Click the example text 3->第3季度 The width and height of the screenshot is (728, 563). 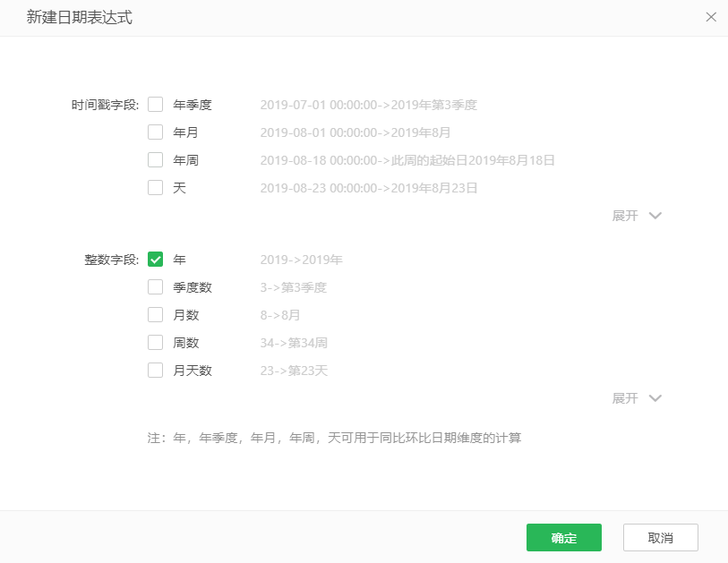(x=294, y=287)
